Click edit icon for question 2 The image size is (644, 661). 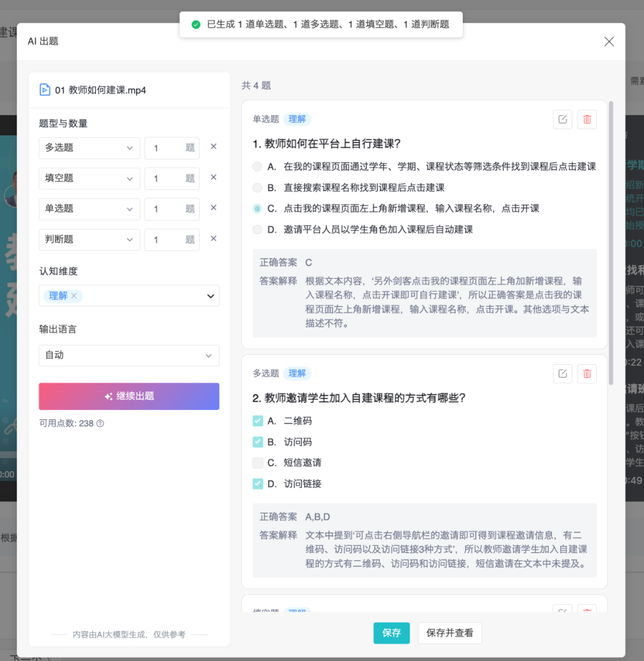click(562, 374)
